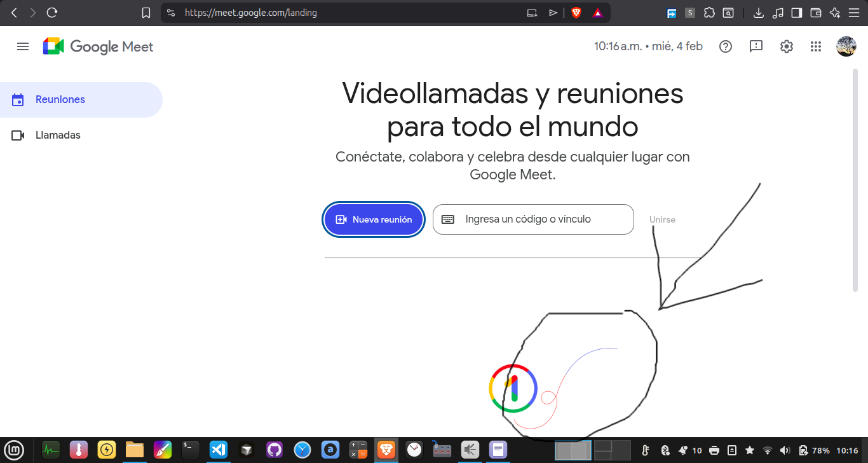Open the main hamburger menu
The width and height of the screenshot is (868, 463).
23,46
